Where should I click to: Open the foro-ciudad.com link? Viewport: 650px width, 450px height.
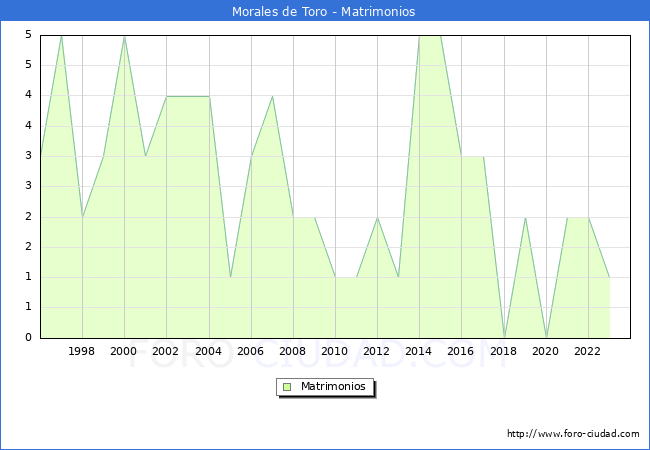click(573, 434)
